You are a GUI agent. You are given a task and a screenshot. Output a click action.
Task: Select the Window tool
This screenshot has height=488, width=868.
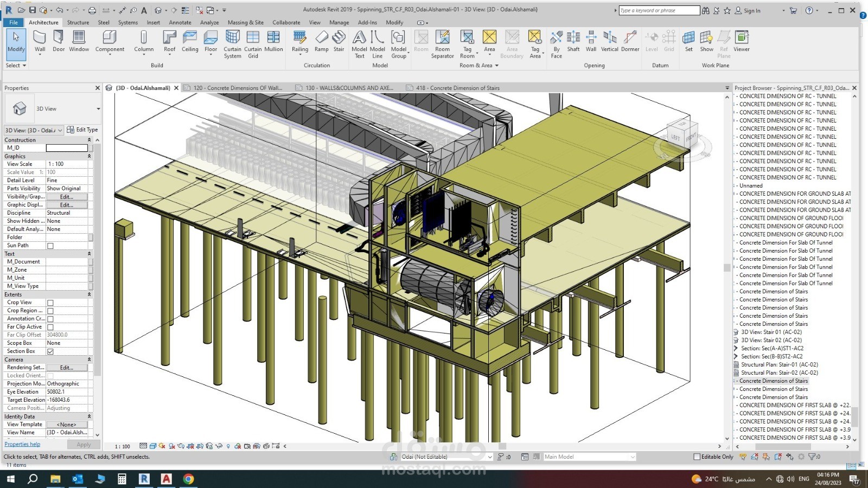coord(79,41)
